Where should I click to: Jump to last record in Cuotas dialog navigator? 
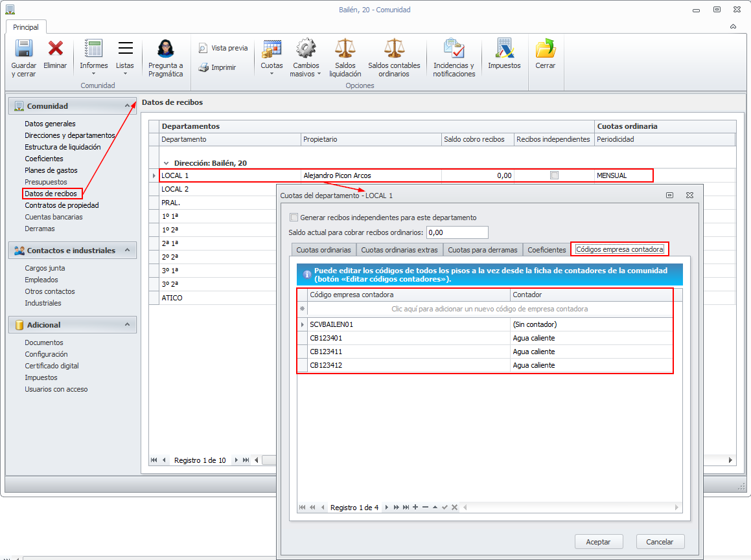406,508
